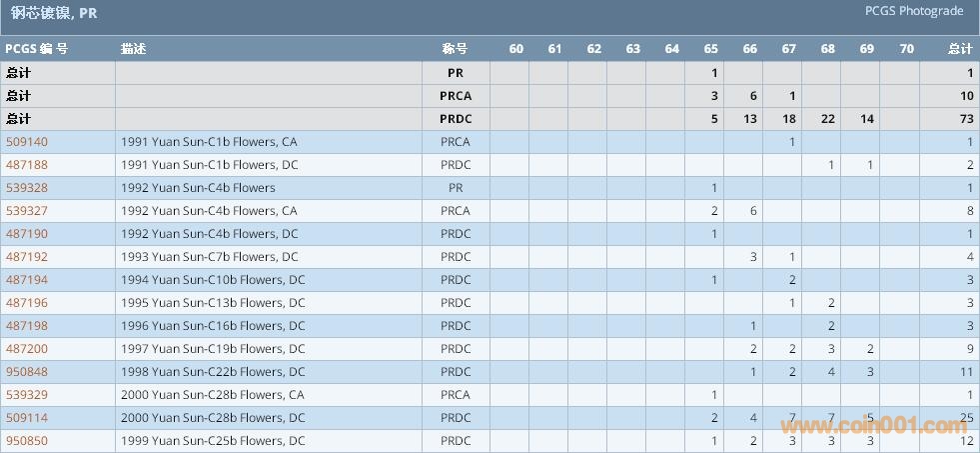This screenshot has width=980, height=453.
Task: Open the PCGS Photograde link
Action: tap(914, 11)
